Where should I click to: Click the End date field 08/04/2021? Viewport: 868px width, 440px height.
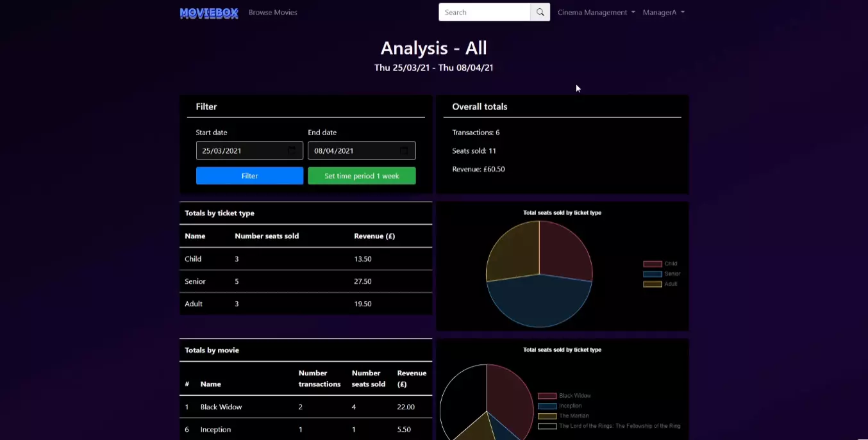(x=362, y=151)
